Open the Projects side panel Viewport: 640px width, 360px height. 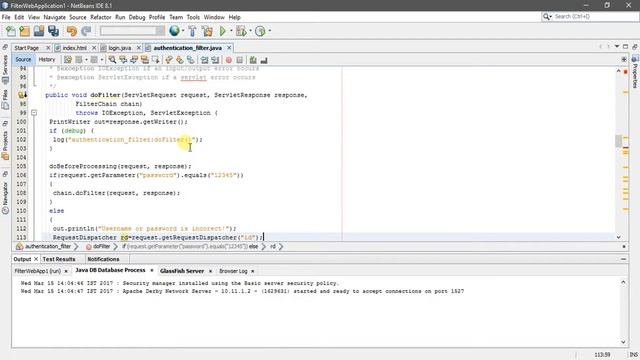coord(5,145)
